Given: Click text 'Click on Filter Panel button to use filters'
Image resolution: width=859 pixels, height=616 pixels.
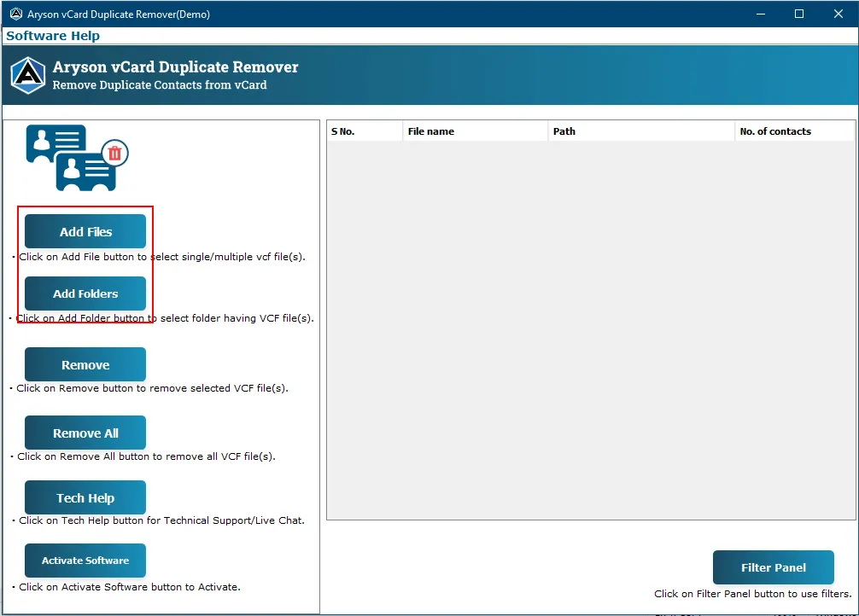Looking at the screenshot, I should [753, 594].
